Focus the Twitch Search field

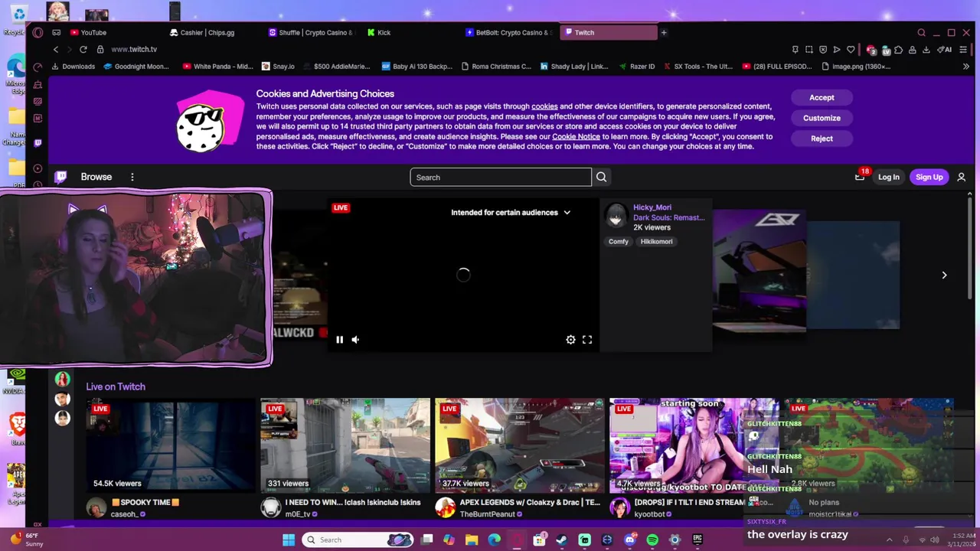[x=501, y=178]
